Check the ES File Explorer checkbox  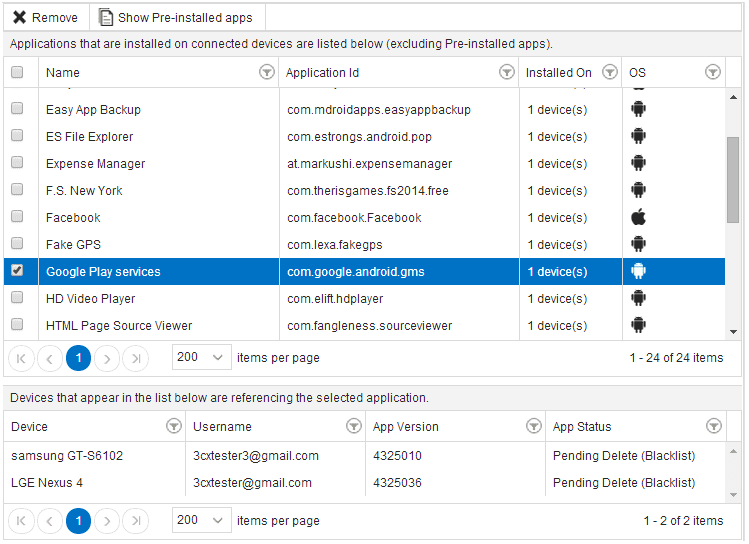17,136
